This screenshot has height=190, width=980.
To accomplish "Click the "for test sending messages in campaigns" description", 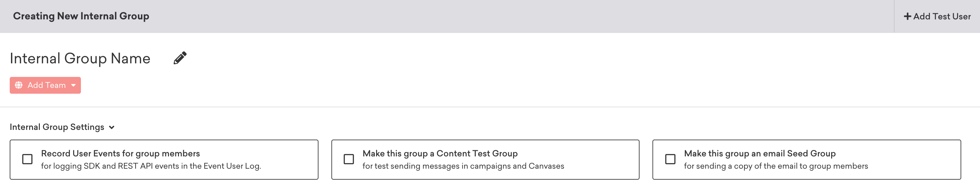I will [x=463, y=166].
